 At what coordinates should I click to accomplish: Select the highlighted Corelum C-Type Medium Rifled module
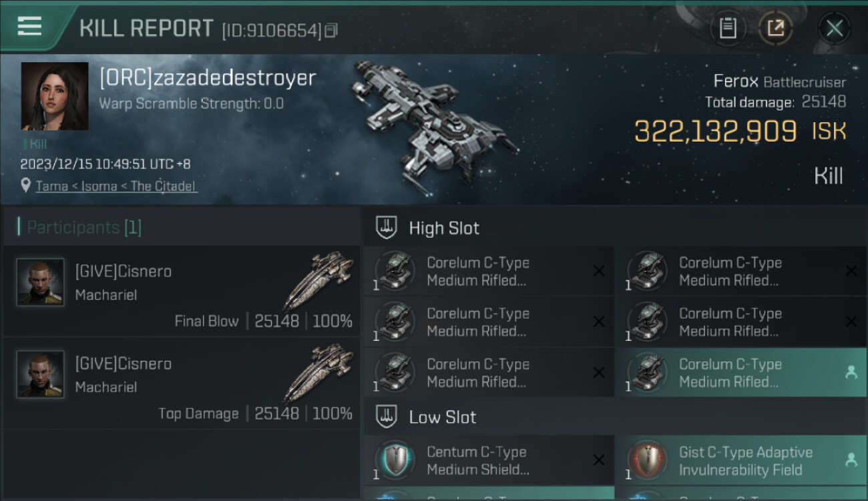[x=741, y=373]
